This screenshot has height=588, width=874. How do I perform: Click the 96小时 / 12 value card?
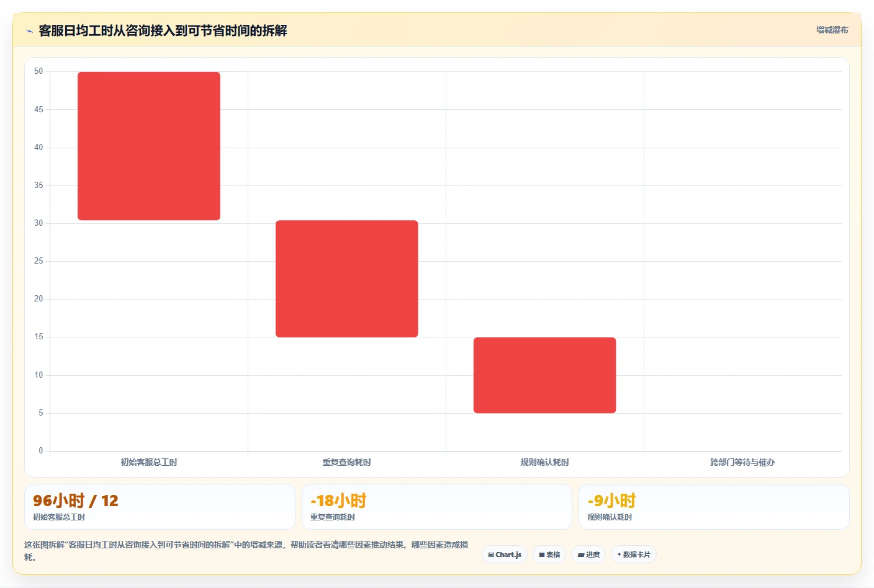point(160,507)
